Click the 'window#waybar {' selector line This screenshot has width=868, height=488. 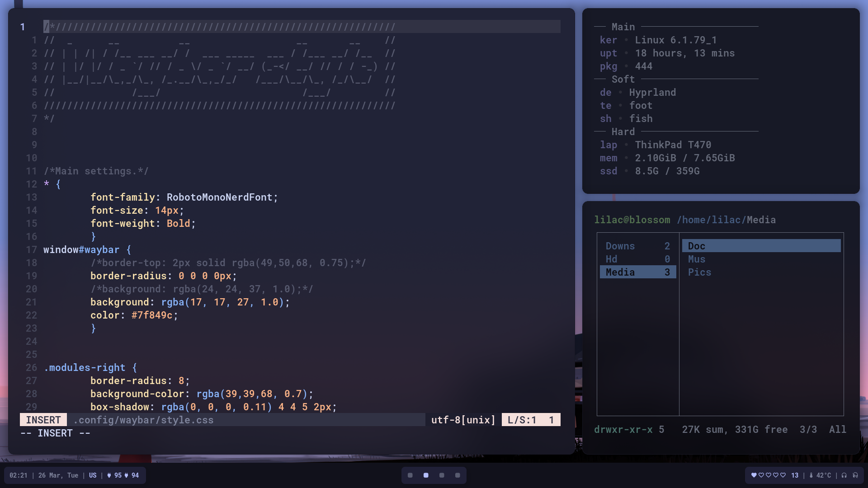coord(87,250)
